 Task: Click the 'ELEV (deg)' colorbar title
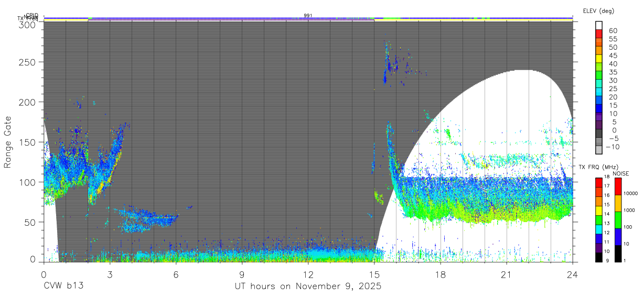(x=598, y=10)
